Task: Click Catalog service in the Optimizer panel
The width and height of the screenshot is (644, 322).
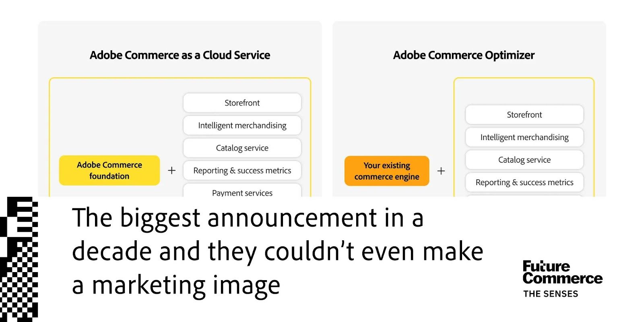Action: [x=524, y=160]
